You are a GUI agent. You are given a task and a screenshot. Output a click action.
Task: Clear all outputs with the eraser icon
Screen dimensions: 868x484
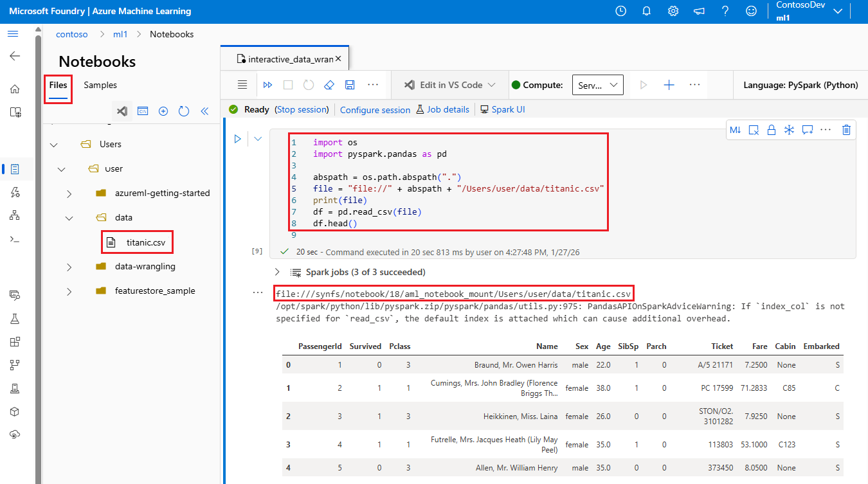coord(329,84)
